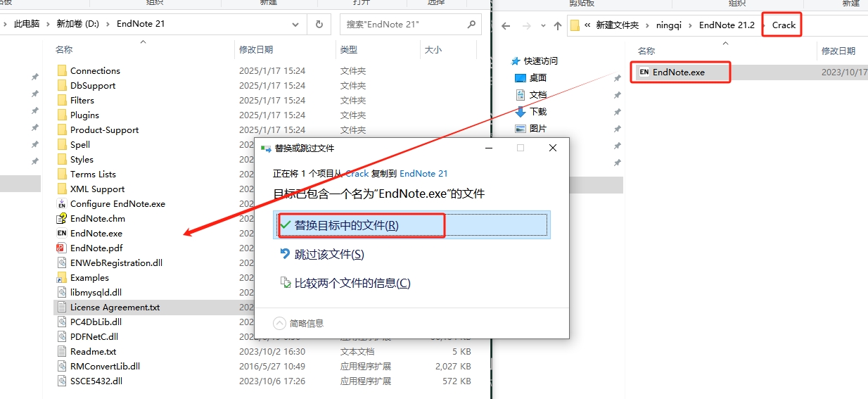This screenshot has width=868, height=399.
Task: Go back in the Crack window
Action: (x=505, y=25)
